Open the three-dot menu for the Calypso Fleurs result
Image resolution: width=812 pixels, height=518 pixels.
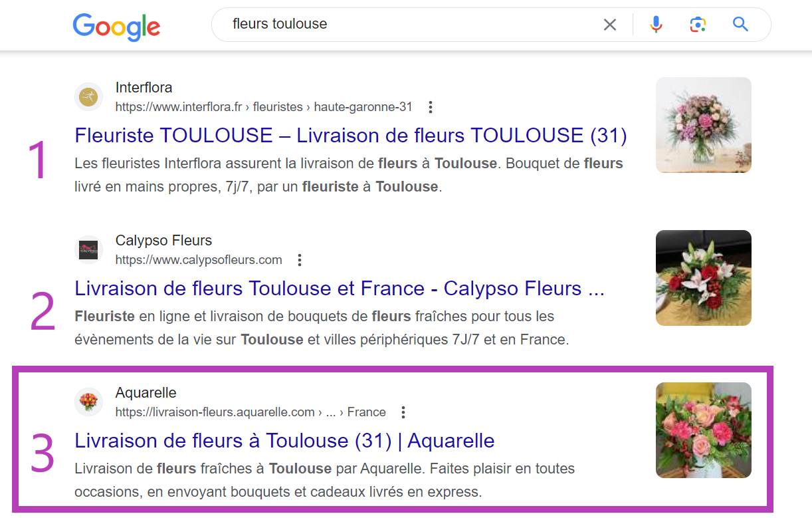(x=300, y=260)
